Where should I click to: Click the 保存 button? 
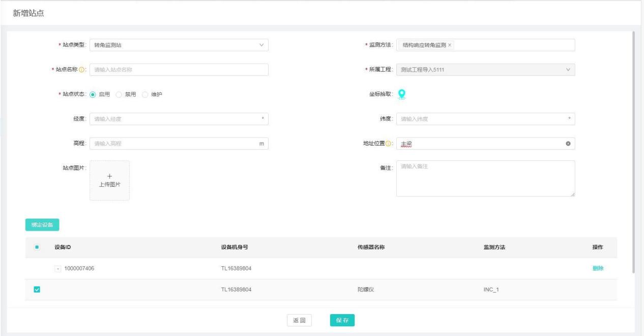click(342, 320)
